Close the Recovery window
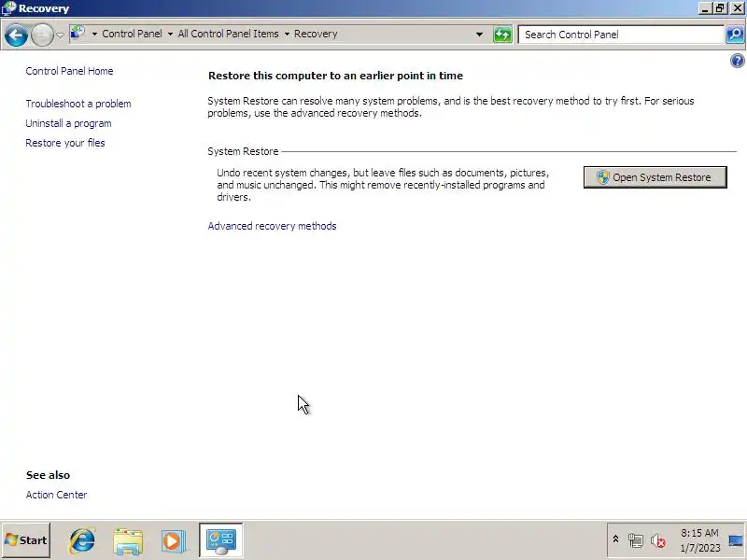747x560 pixels. point(737,8)
